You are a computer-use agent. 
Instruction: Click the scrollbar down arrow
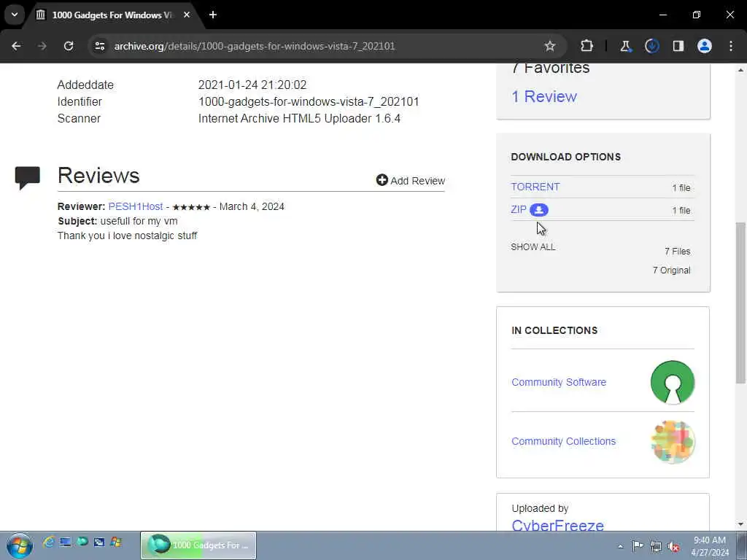[x=740, y=524]
